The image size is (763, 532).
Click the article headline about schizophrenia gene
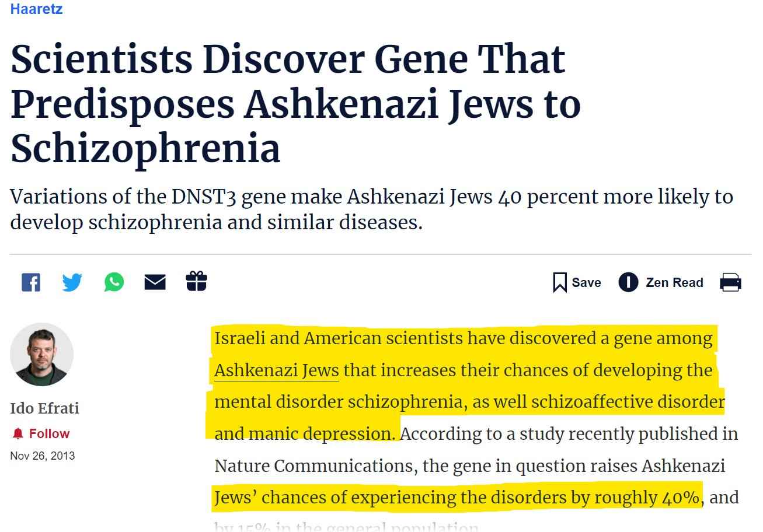[295, 104]
